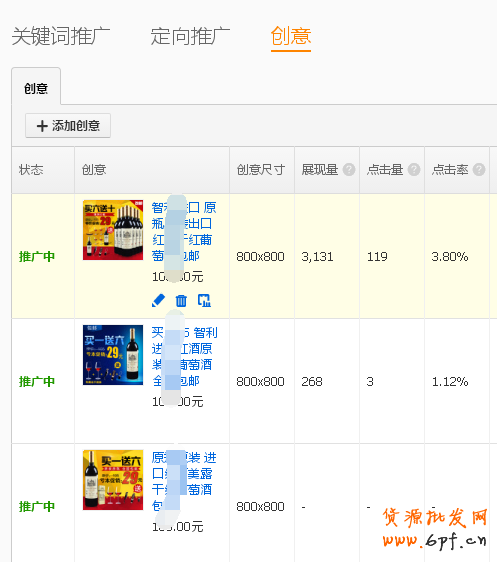Click the 状态 column header
The height and width of the screenshot is (562, 497).
point(31,170)
